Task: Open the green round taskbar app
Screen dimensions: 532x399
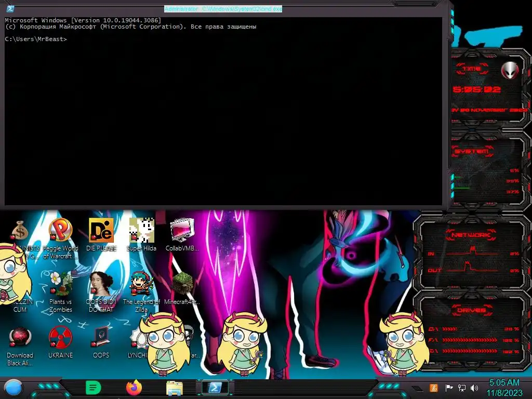Action: coord(94,388)
